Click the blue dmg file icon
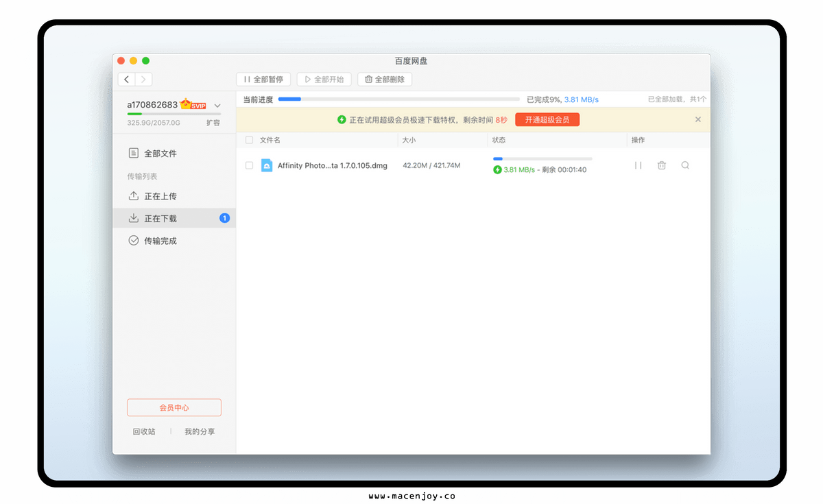The width and height of the screenshot is (823, 504). click(267, 165)
